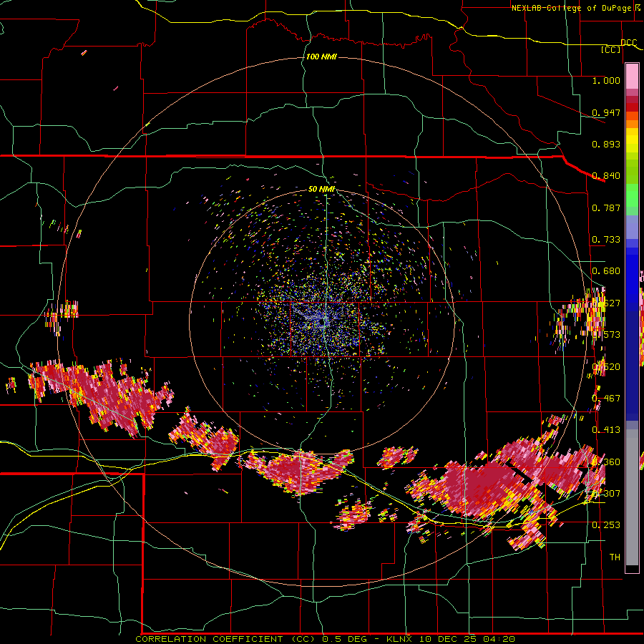The width and height of the screenshot is (644, 644).
Task: Click the CORRELATION COEFFICIENT caption text
Action: pos(209,639)
